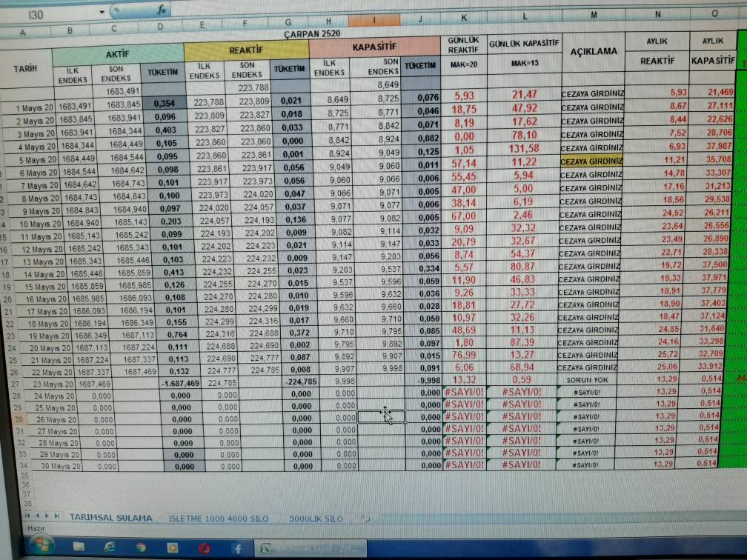This screenshot has height=560, width=747.
Task: Launch Opera browser from the taskbar
Action: tap(205, 549)
